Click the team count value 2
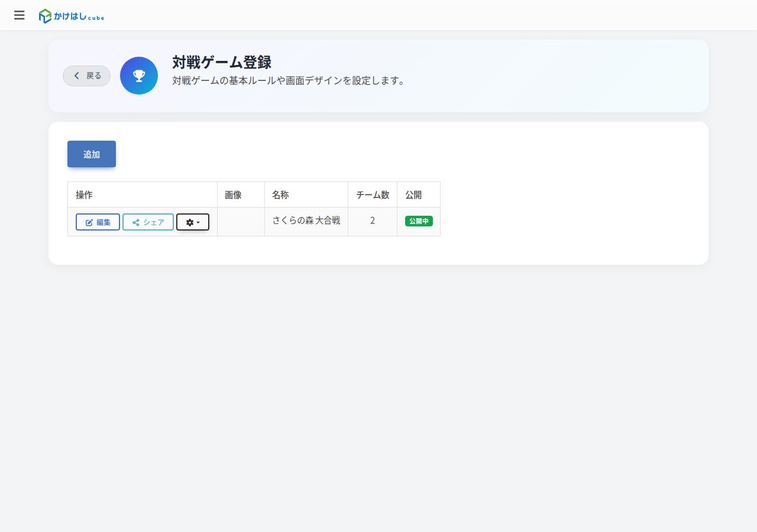The image size is (757, 532). click(373, 221)
